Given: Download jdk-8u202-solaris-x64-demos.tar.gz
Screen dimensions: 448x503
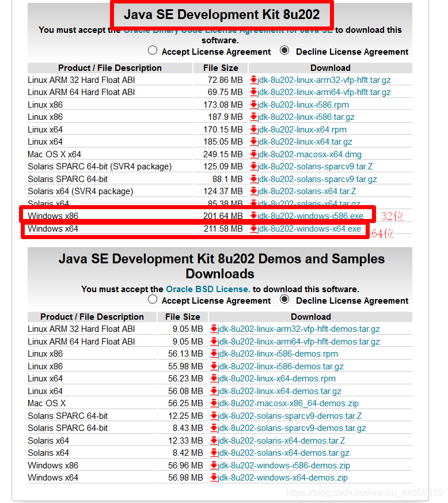Looking at the screenshot, I should (283, 453).
